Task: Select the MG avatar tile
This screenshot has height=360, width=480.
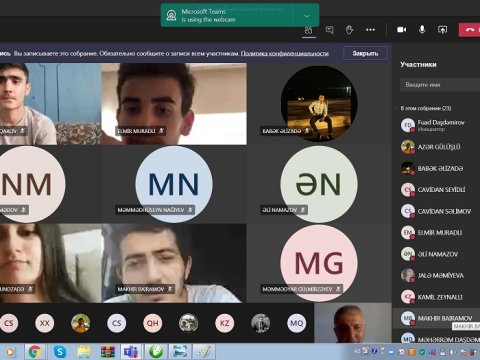Action: coord(319,263)
